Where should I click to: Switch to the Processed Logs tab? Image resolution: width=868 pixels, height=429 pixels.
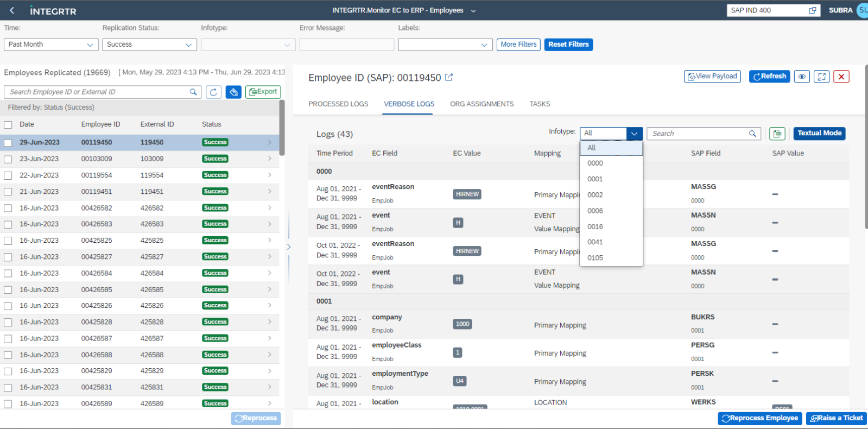tap(338, 104)
